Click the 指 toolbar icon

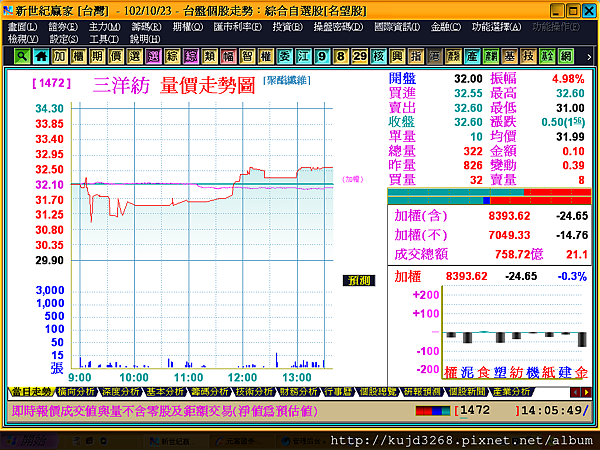416,57
